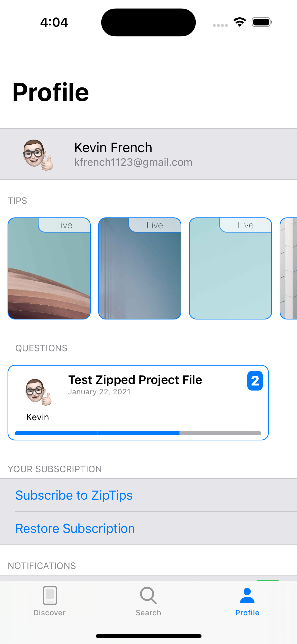Tap the progress bar in the question card
This screenshot has width=297, height=644.
(138, 433)
